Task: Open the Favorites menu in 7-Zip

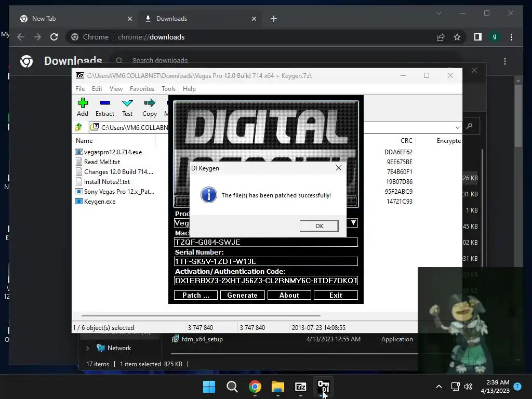Action: [x=142, y=88]
